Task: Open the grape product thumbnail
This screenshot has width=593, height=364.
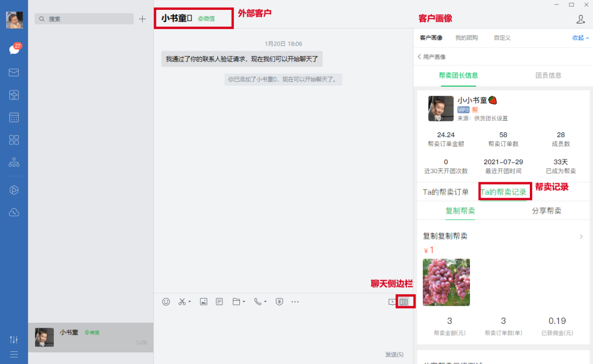Action: (x=446, y=282)
